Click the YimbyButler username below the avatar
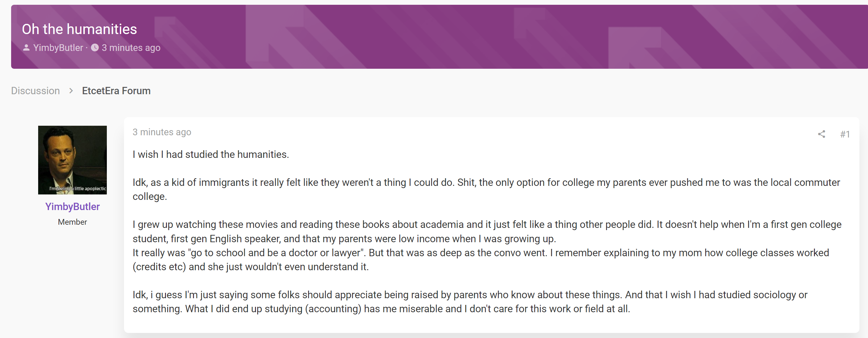Image resolution: width=868 pixels, height=338 pixels. point(72,207)
